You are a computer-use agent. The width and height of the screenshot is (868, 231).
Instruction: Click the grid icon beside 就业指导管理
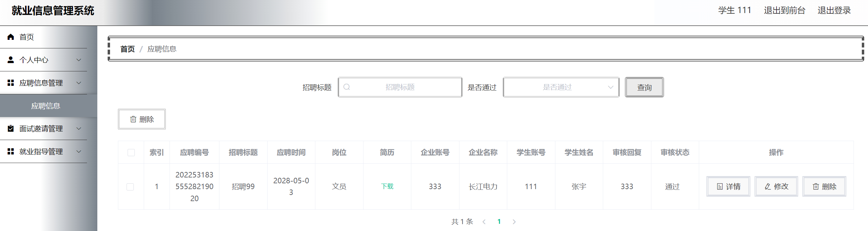pos(11,151)
